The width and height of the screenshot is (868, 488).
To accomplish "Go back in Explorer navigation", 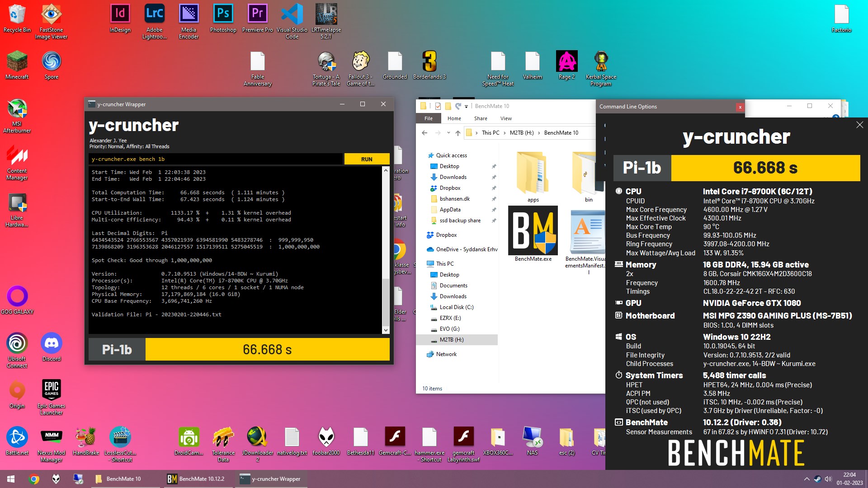I will pyautogui.click(x=425, y=133).
